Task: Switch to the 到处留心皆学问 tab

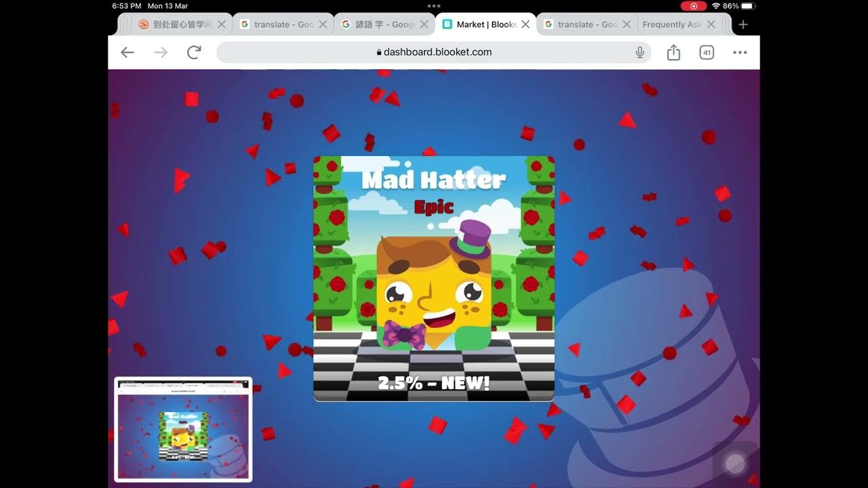Action: pos(175,24)
